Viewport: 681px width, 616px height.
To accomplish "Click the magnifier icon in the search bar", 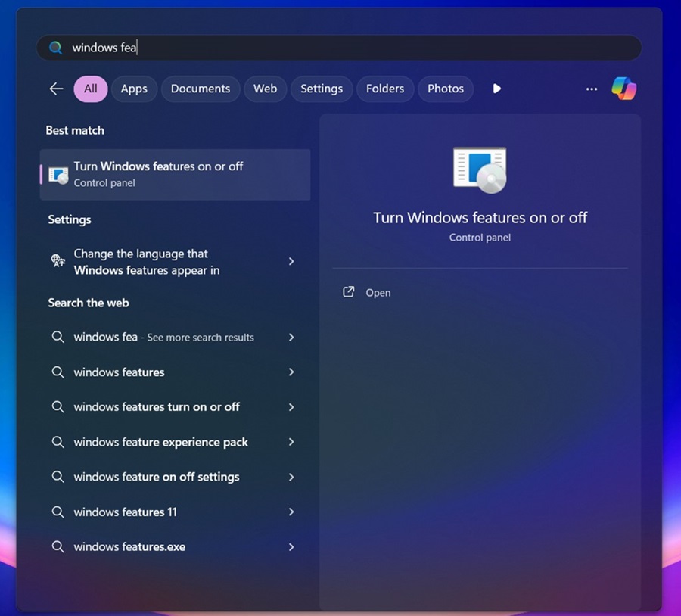I will click(x=55, y=47).
